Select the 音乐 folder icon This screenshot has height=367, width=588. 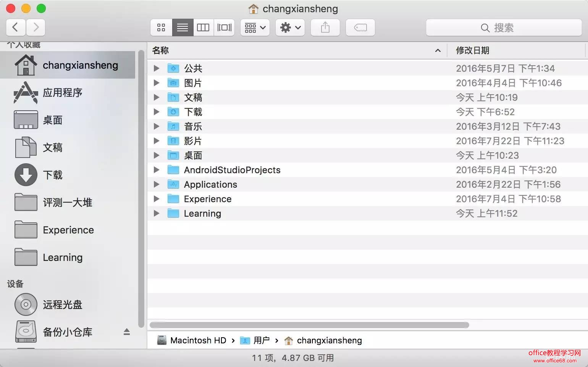pyautogui.click(x=173, y=126)
